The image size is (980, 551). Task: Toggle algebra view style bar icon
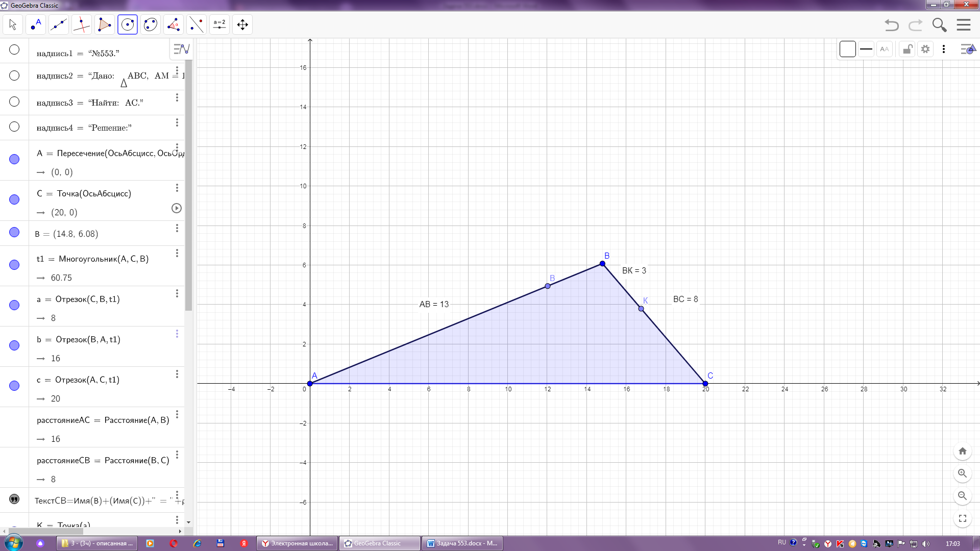181,49
